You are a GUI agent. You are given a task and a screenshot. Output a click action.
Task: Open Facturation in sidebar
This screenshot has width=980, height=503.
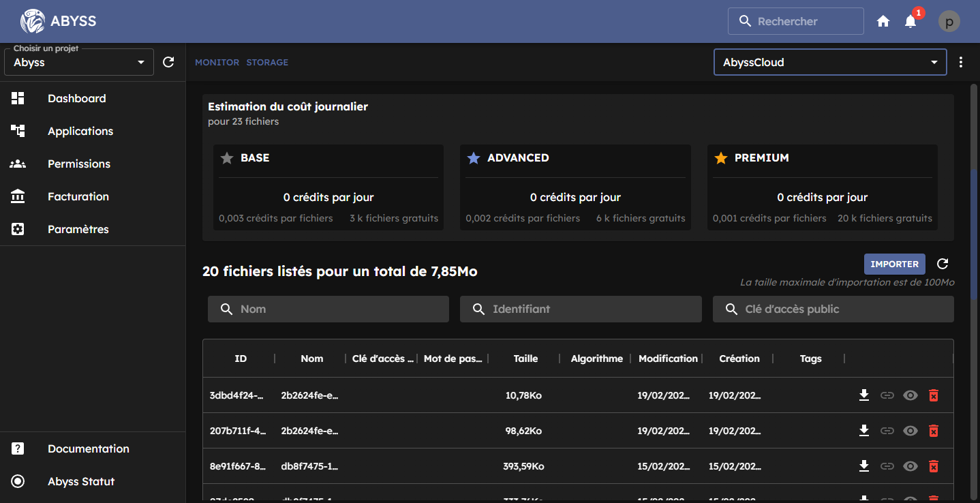pyautogui.click(x=93, y=196)
